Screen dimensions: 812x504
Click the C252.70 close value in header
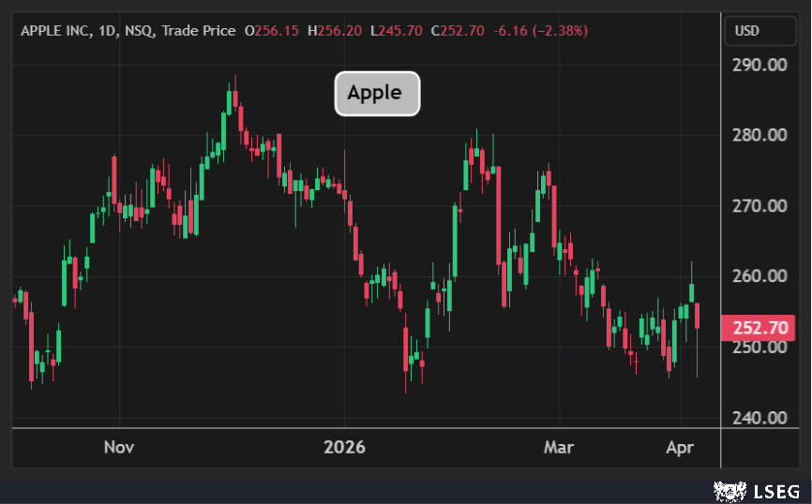458,31
